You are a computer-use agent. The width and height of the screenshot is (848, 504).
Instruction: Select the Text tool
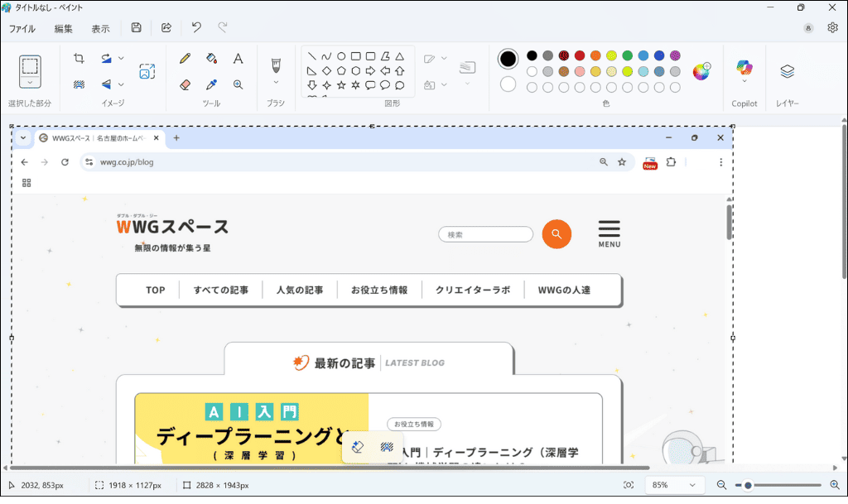(x=238, y=59)
